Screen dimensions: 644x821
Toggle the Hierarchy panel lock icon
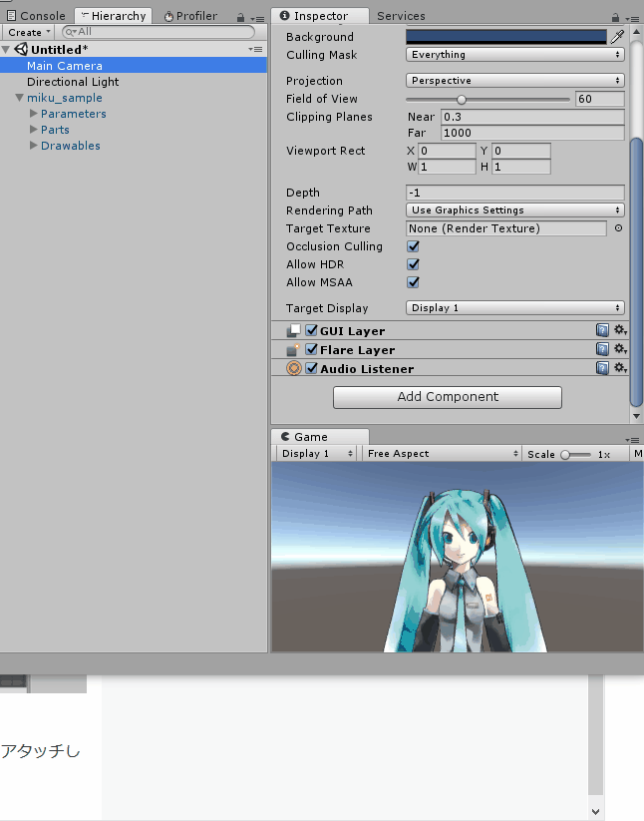240,18
